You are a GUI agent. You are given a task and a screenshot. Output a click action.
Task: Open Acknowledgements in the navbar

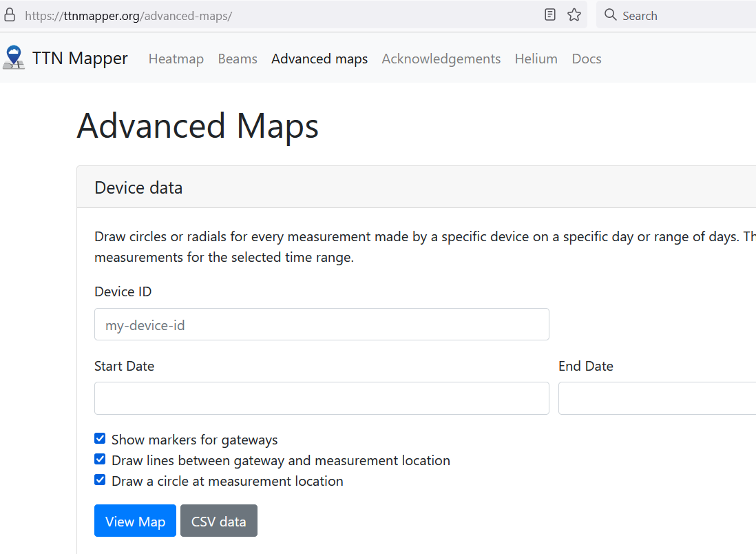click(x=441, y=59)
